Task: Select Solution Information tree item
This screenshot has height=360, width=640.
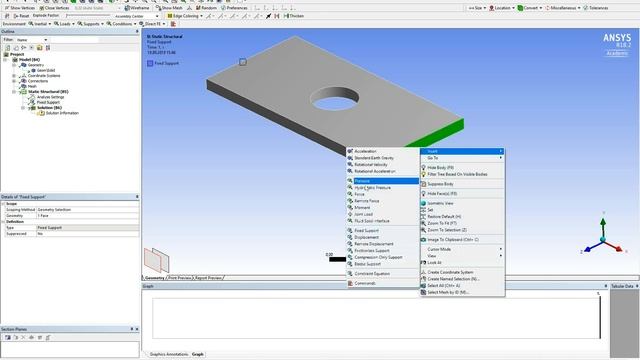Action: (62, 113)
